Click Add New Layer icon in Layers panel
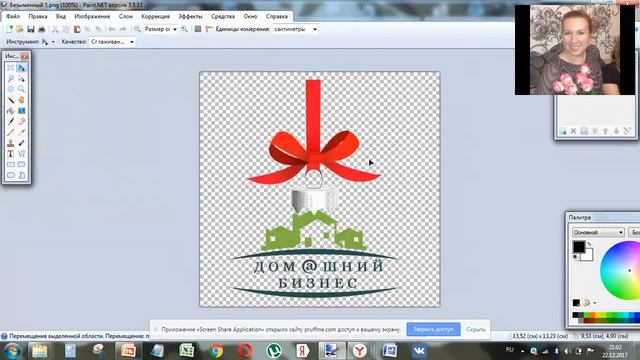The width and height of the screenshot is (640, 360). [x=563, y=131]
